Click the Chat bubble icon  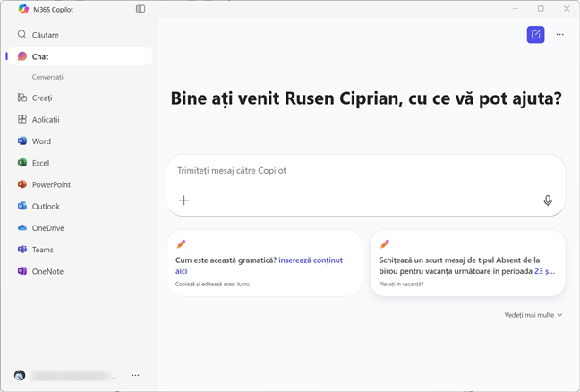22,56
